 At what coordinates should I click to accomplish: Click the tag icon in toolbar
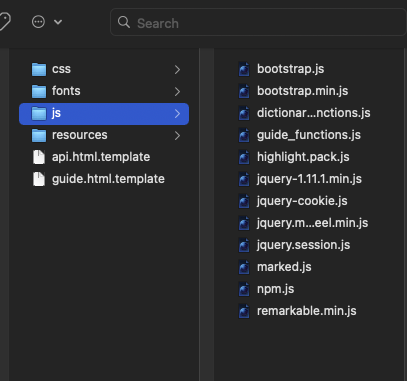[x=5, y=21]
